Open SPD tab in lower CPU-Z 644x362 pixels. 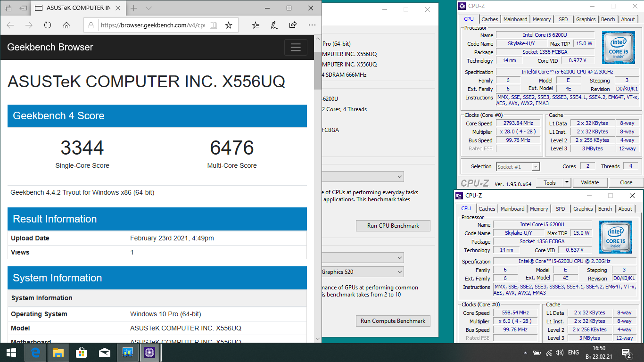(561, 209)
